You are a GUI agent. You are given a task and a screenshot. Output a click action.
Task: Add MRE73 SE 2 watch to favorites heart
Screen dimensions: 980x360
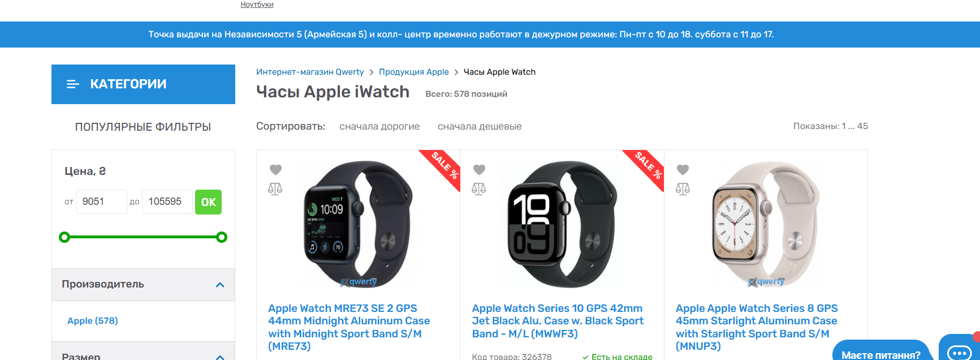(275, 169)
